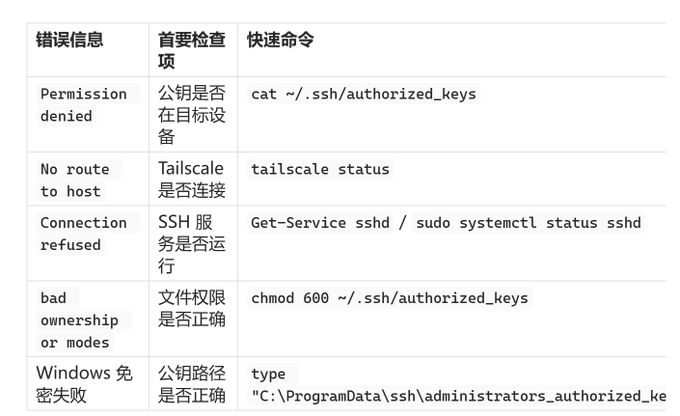This screenshot has width=680, height=416.
Task: Click the "公钥路径是否正确" cell
Action: [x=192, y=384]
